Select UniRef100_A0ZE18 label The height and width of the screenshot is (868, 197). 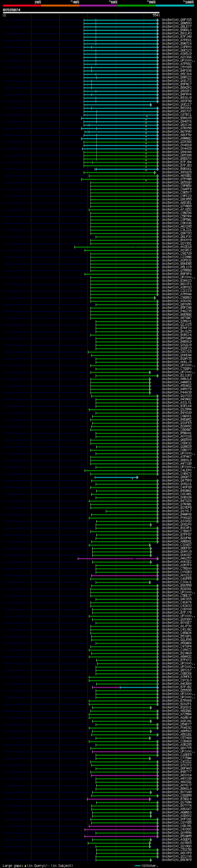click(x=177, y=247)
